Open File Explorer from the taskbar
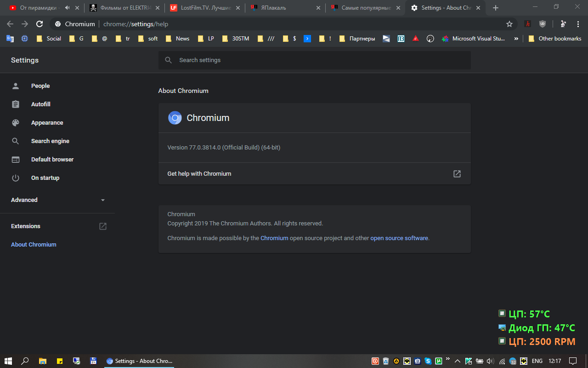The height and width of the screenshot is (368, 588). tap(42, 361)
